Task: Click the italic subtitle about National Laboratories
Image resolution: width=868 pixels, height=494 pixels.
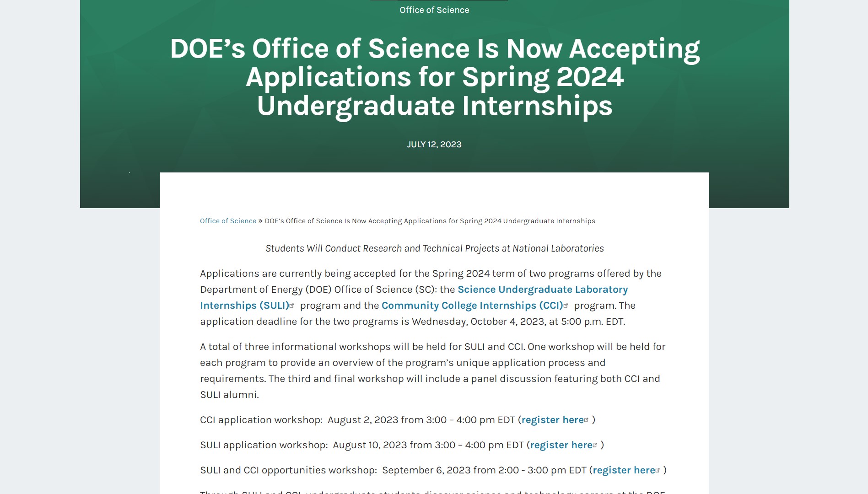Action: coord(434,248)
